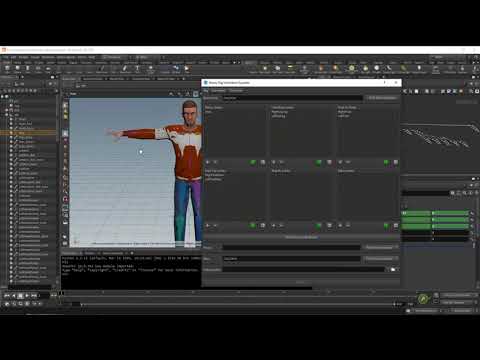Select the Font 'T' shelf tool
This screenshot has width=480, height=360.
[137, 69]
